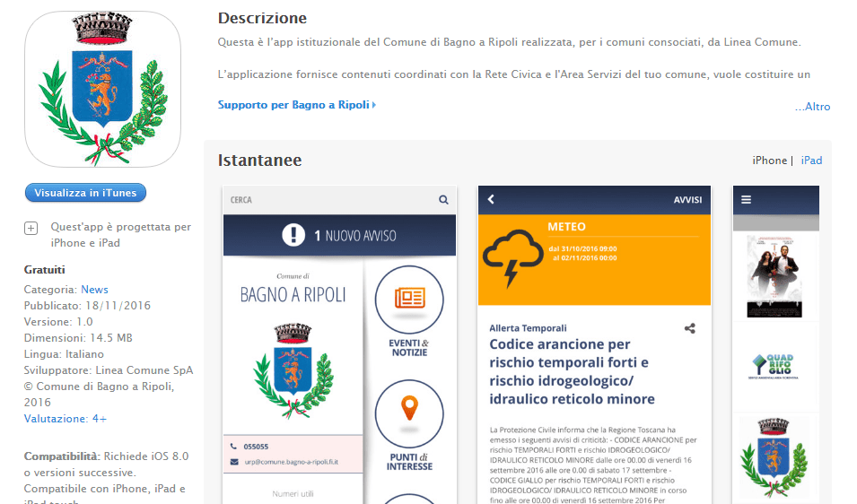
Task: Click the urp@comune.bagno-a-ripoli.fi.it email text
Action: (x=292, y=462)
